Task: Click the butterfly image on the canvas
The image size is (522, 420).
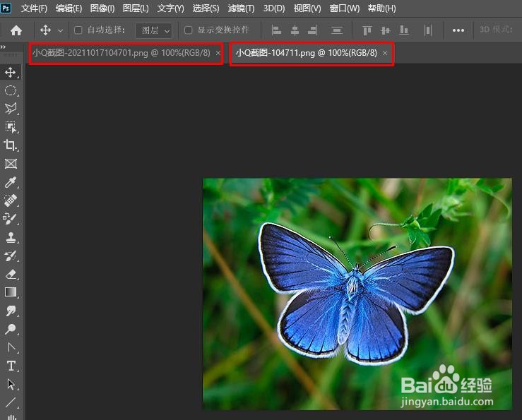Action: [x=357, y=294]
